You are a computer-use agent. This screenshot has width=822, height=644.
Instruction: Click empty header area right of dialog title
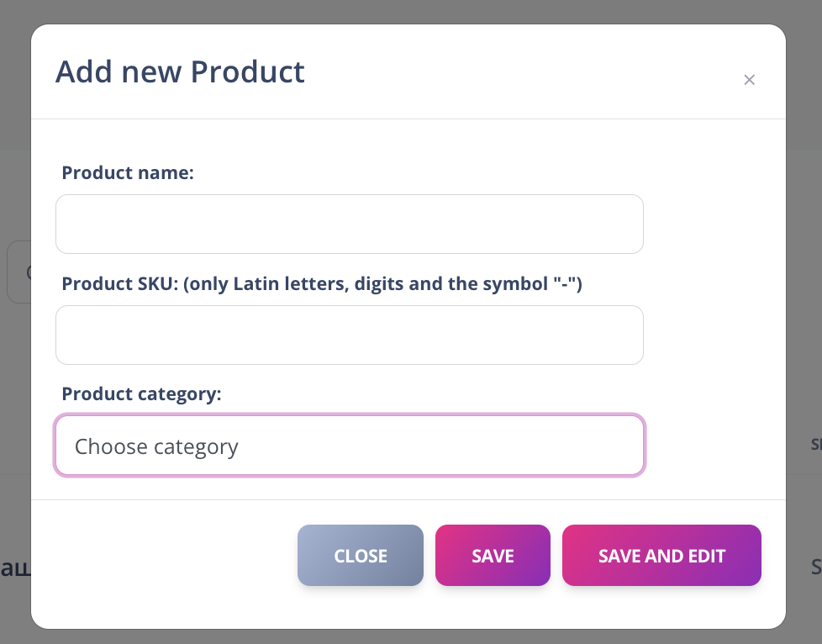tap(521, 72)
